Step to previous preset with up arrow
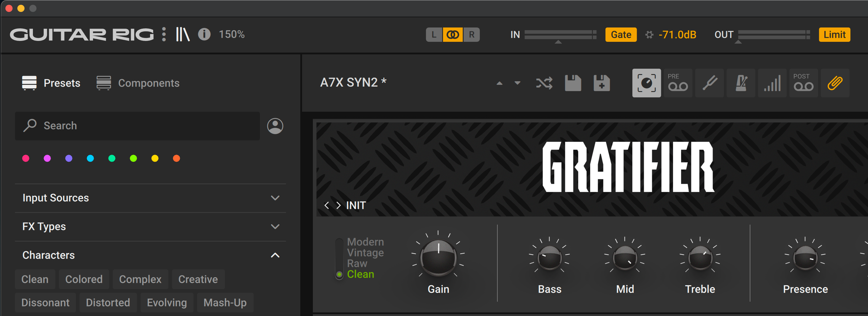This screenshot has width=868, height=316. (500, 83)
